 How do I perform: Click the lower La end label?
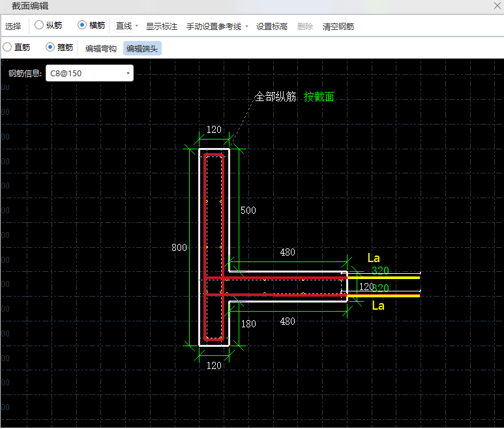[378, 306]
